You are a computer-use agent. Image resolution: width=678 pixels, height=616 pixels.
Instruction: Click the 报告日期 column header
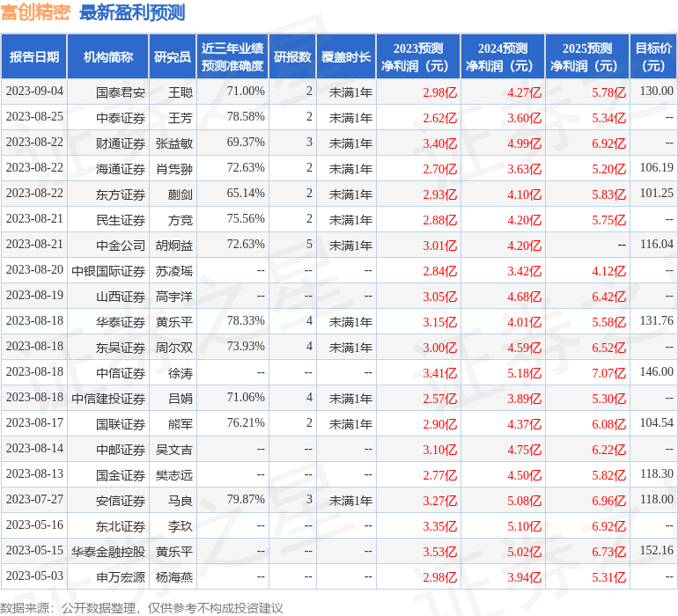pyautogui.click(x=34, y=56)
